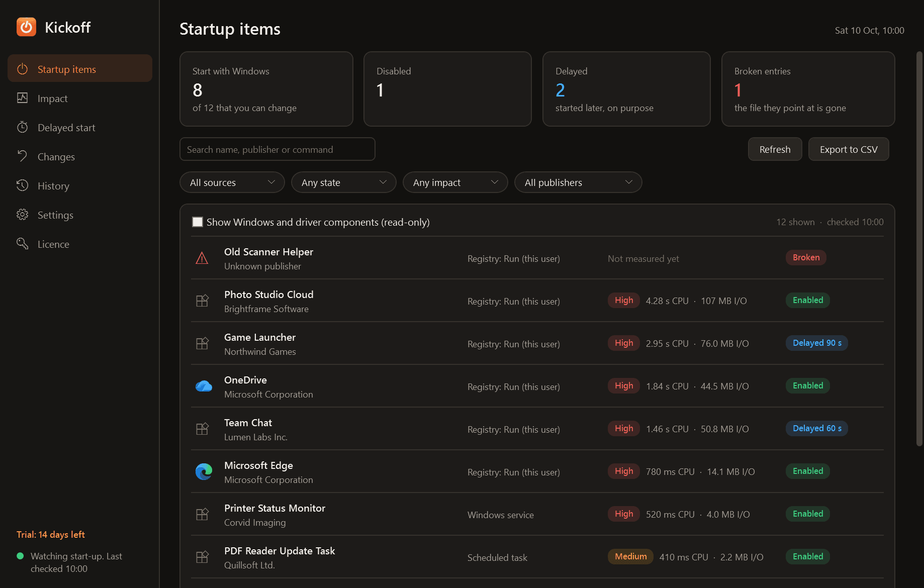Toggle the Enabled state of Photo Studio Cloud
Screen dimensions: 924x588
(x=808, y=300)
